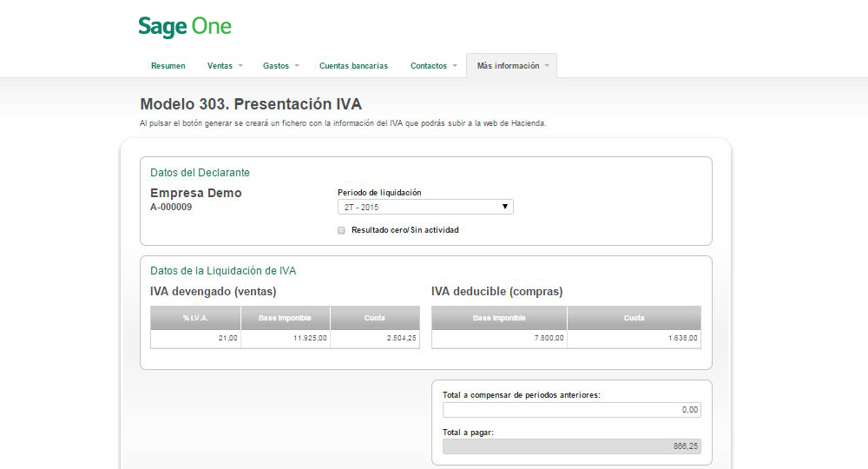Enable the Resultado cero/Sin actividad checkbox
Viewport: 868px width, 469px height.
click(x=342, y=230)
